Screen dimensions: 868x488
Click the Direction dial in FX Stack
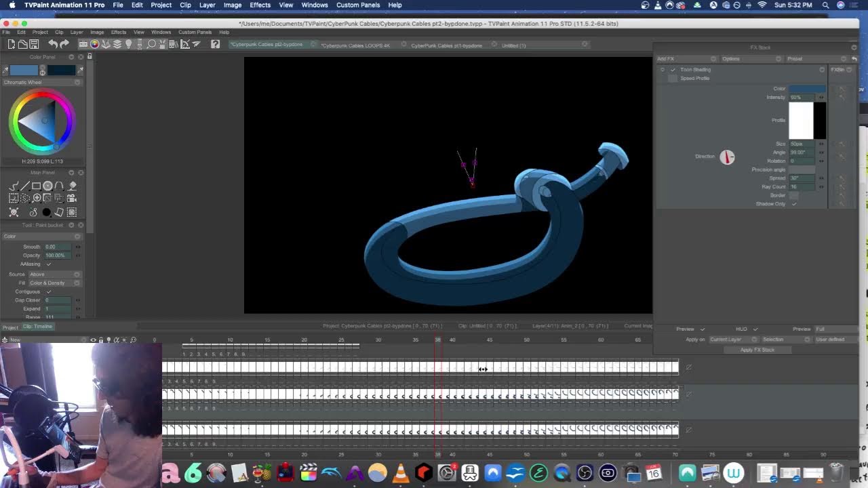coord(727,157)
